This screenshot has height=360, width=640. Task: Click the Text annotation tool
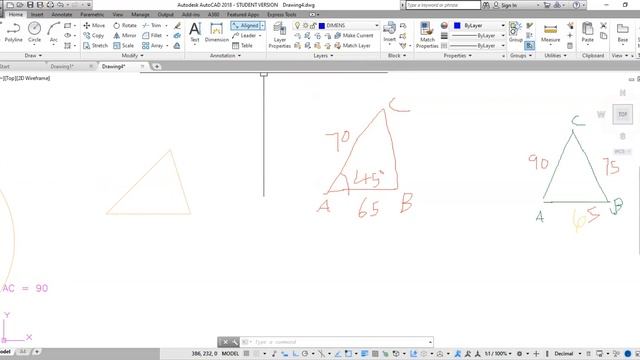click(x=195, y=33)
